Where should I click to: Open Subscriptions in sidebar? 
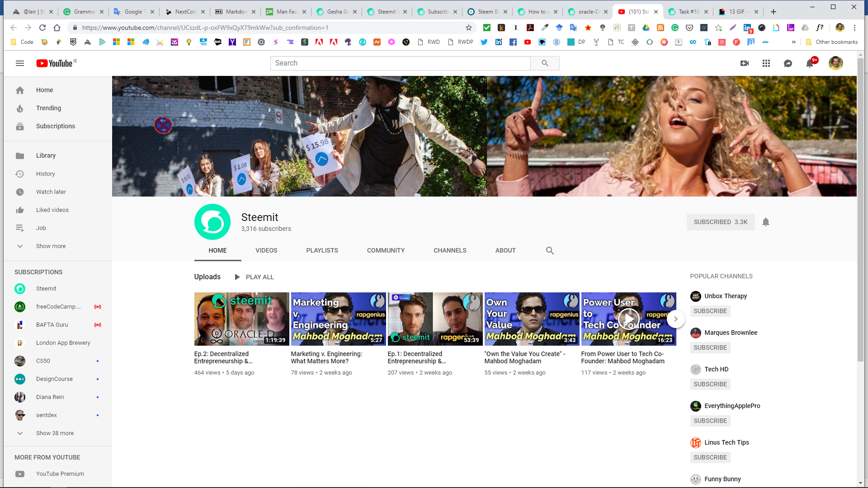pyautogui.click(x=58, y=126)
